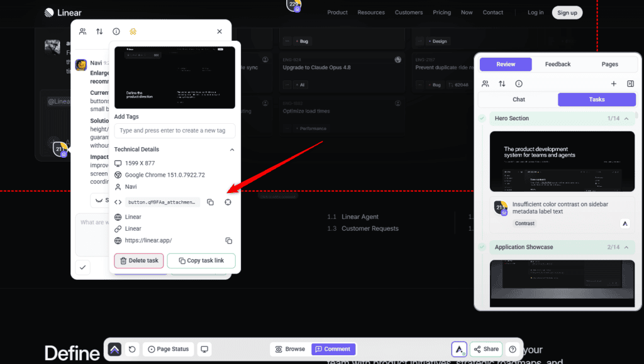Switch to Comment mode

(333, 350)
